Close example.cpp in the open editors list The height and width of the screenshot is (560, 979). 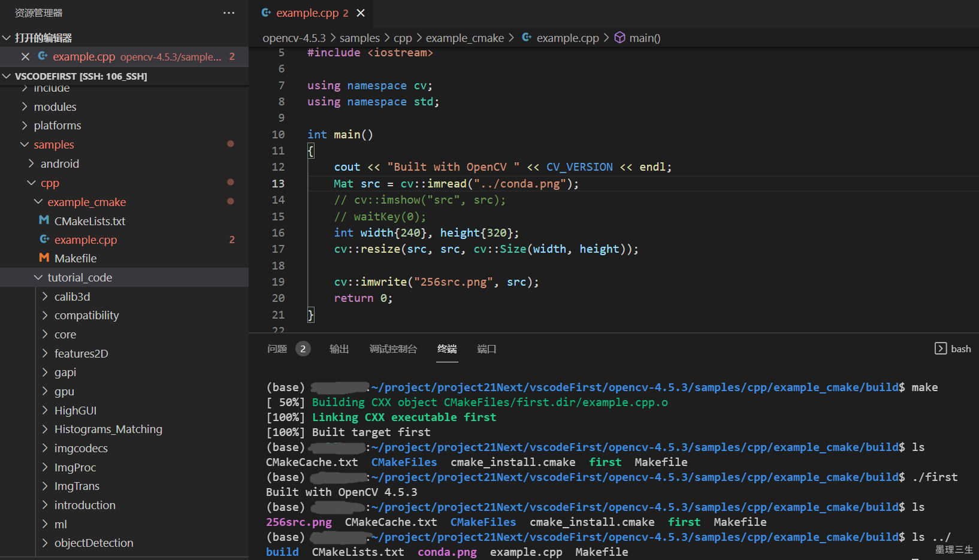click(25, 56)
